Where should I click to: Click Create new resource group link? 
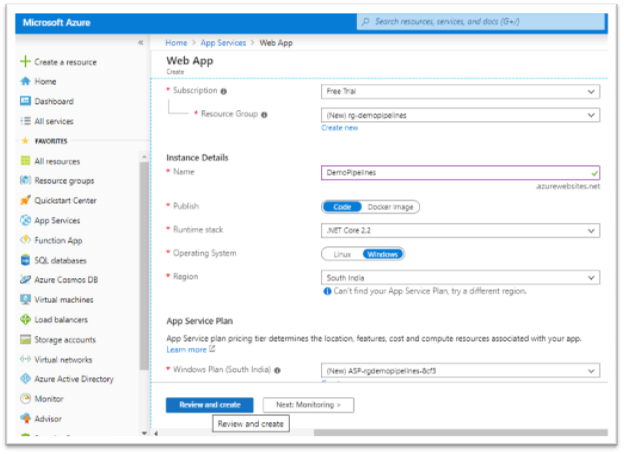point(339,128)
